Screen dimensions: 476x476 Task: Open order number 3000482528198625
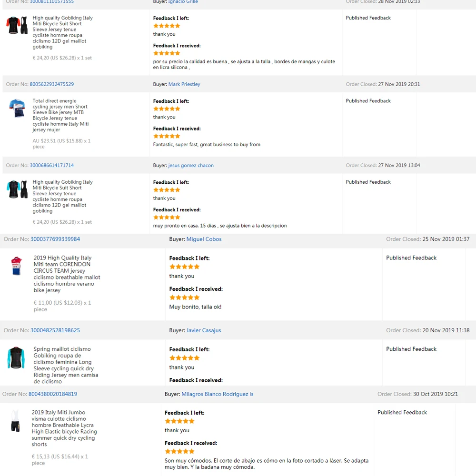point(55,330)
